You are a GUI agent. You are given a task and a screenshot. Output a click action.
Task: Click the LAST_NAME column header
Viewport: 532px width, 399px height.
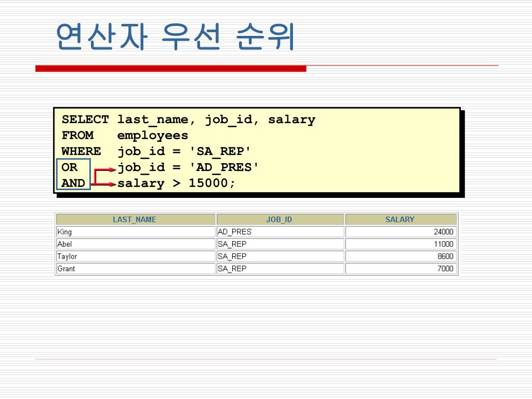pyautogui.click(x=136, y=220)
